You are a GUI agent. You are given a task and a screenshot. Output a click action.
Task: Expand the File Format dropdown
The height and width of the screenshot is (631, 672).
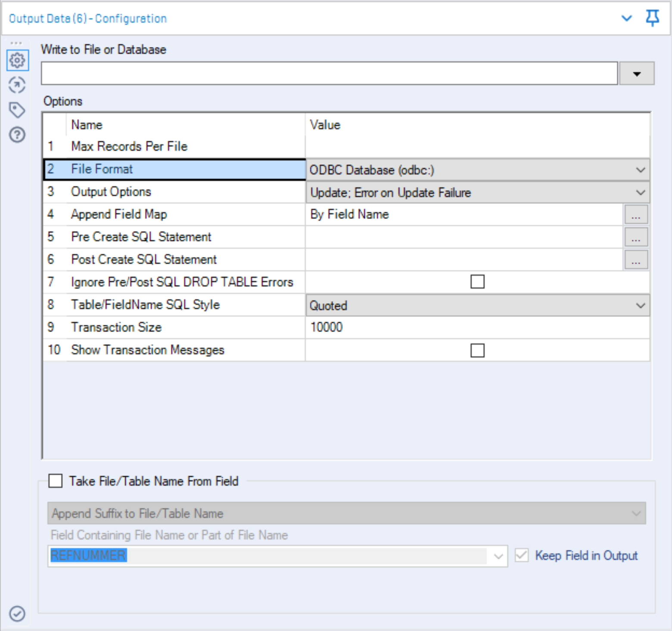click(x=641, y=170)
